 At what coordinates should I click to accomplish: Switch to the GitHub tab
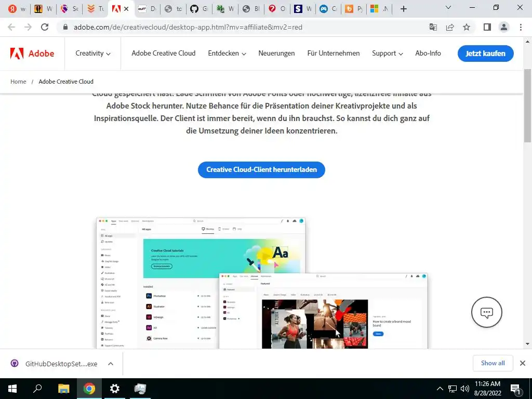click(199, 9)
